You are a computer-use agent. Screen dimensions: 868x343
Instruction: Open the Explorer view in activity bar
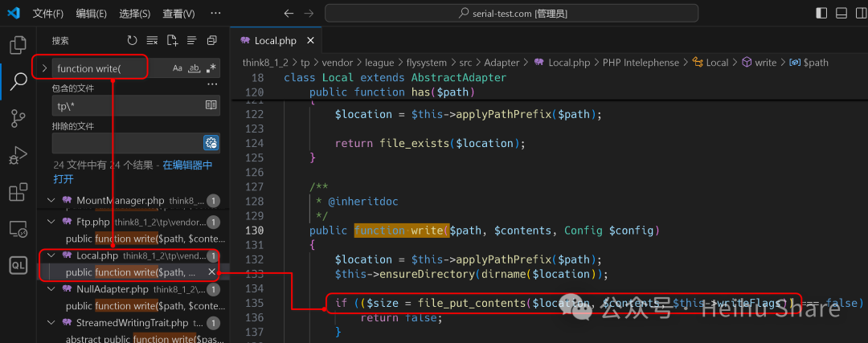18,44
